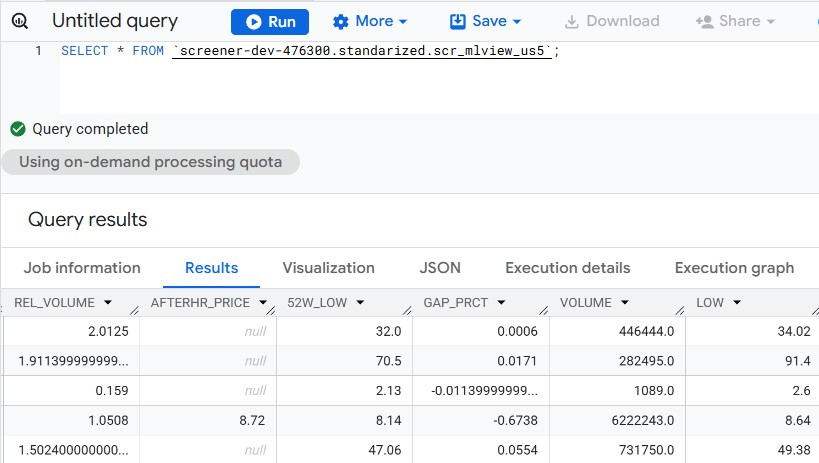Select the Results tab
819x463 pixels.
coord(212,268)
